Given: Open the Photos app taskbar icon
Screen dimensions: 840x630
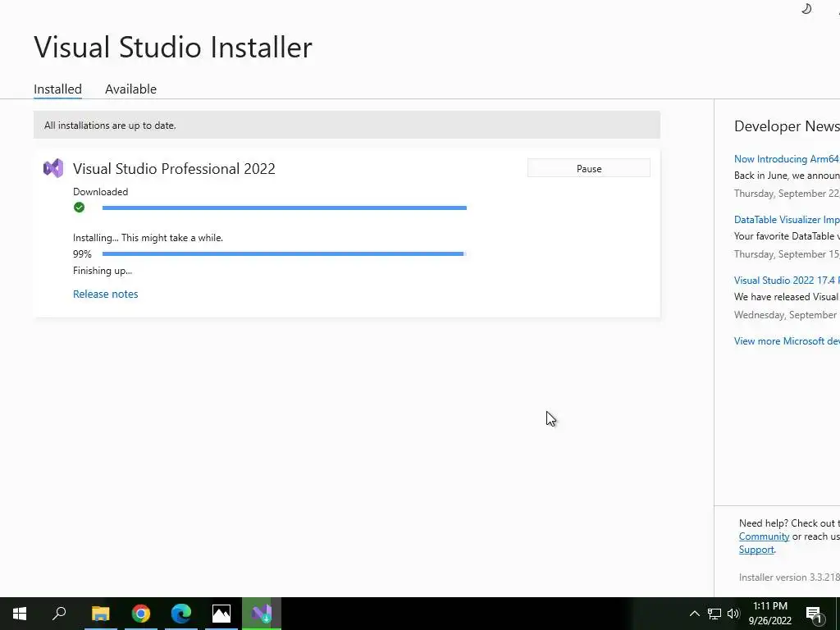Looking at the screenshot, I should tap(221, 614).
